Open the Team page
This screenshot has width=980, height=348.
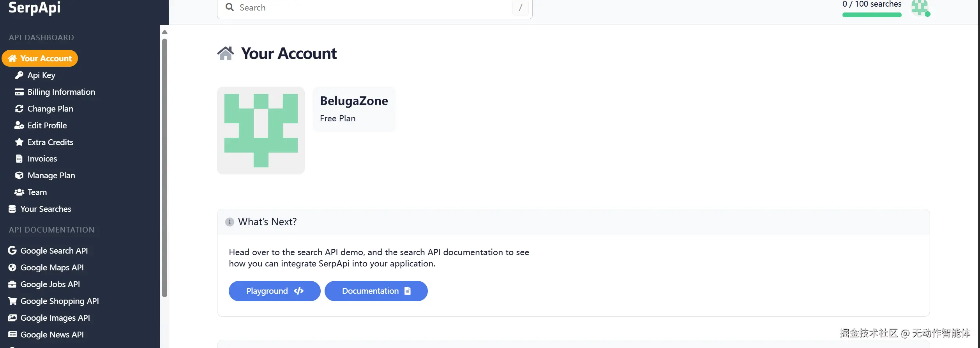[x=37, y=192]
